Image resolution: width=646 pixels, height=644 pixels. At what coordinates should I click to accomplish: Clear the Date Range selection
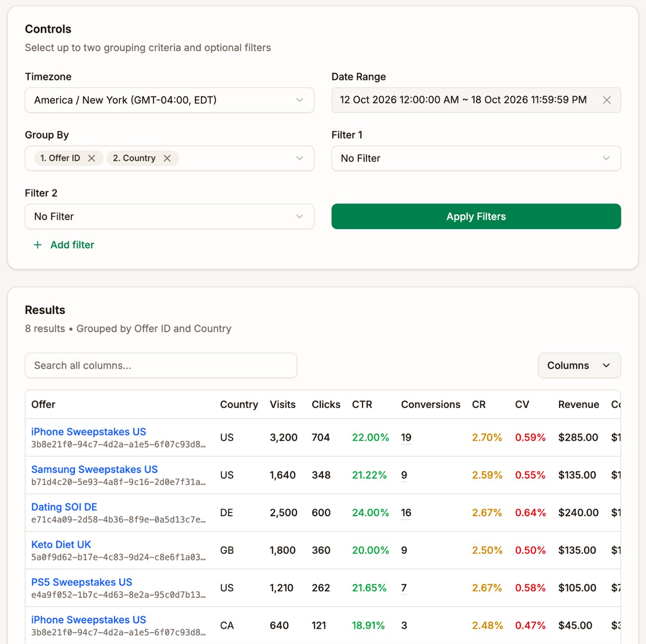click(x=607, y=100)
